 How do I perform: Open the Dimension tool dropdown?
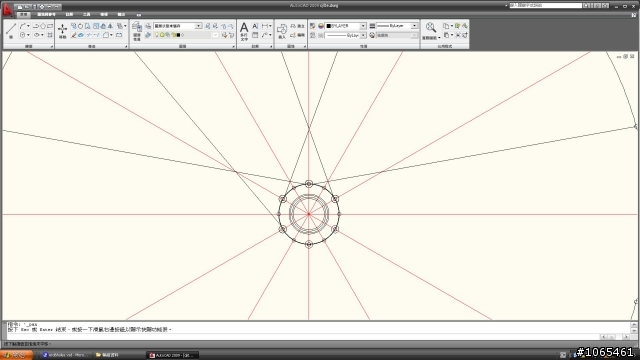click(270, 26)
